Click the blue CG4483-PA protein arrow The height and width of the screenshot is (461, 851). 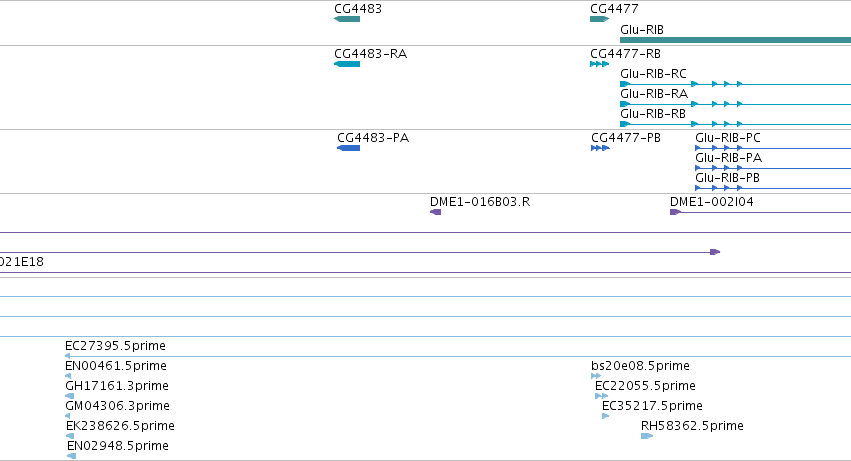pos(348,148)
